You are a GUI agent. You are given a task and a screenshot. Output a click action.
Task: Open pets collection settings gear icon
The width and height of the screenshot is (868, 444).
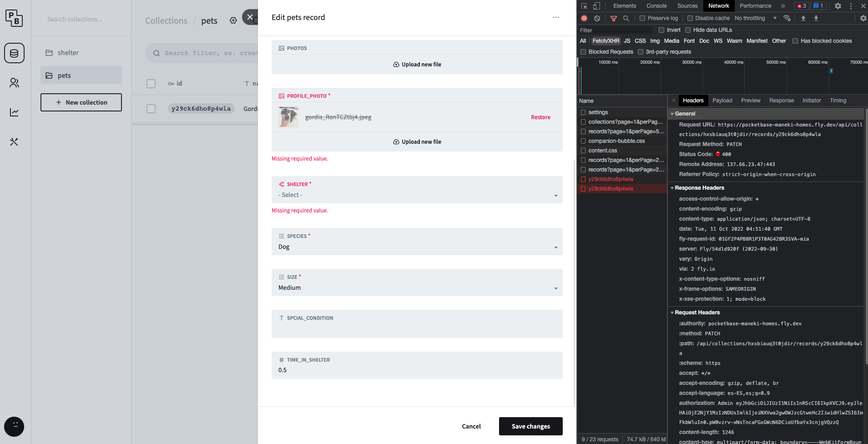click(x=233, y=20)
